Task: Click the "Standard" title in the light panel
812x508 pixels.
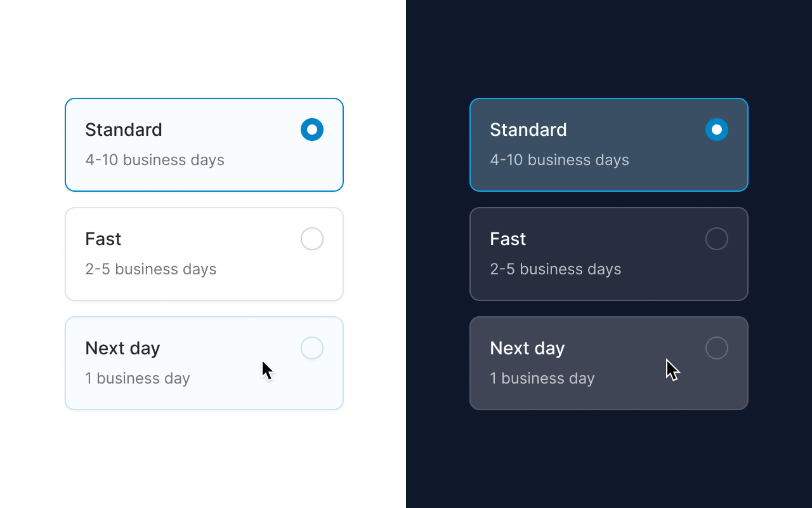Action: coord(124,130)
